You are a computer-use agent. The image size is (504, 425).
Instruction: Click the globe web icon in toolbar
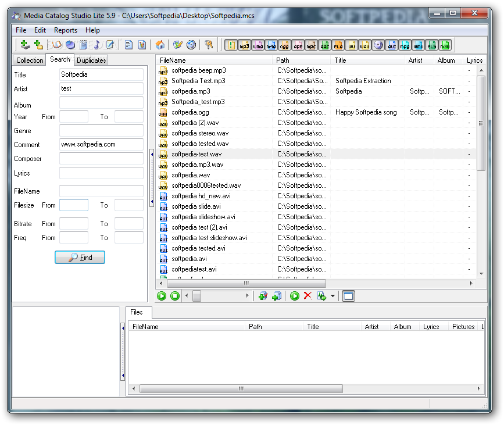191,45
